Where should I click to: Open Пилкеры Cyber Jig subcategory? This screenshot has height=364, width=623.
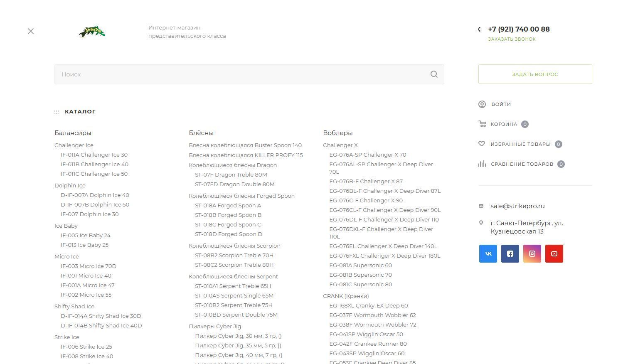[x=215, y=326]
